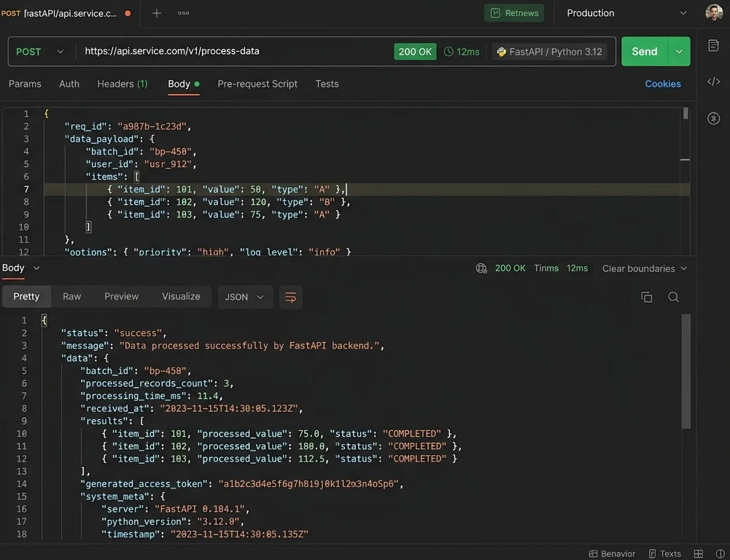This screenshot has height=560, width=730.
Task: Click the "message" response line
Action: point(222,346)
